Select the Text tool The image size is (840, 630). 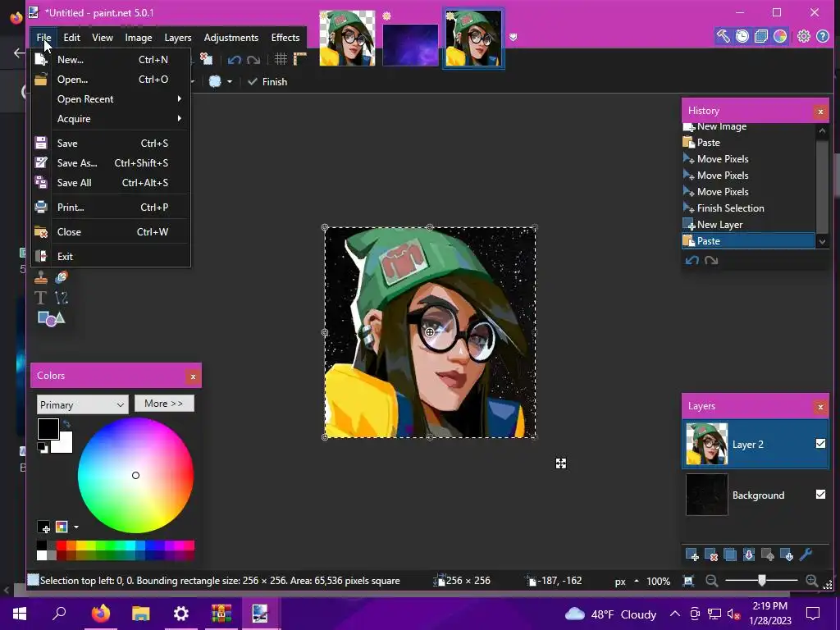(41, 297)
